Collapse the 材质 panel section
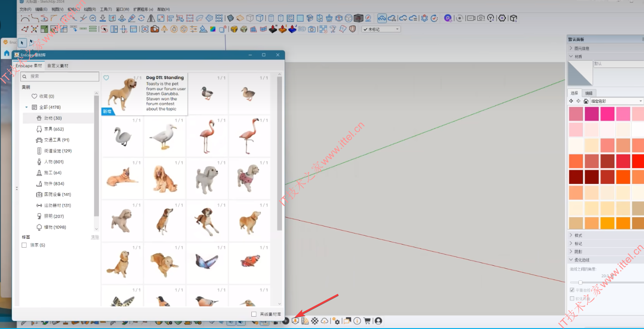This screenshot has height=329, width=644. point(605,57)
